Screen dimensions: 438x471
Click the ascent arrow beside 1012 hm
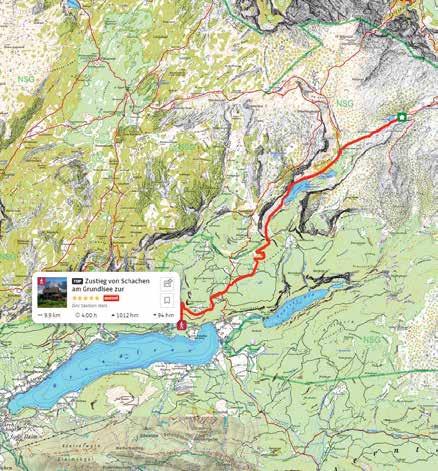point(113,315)
